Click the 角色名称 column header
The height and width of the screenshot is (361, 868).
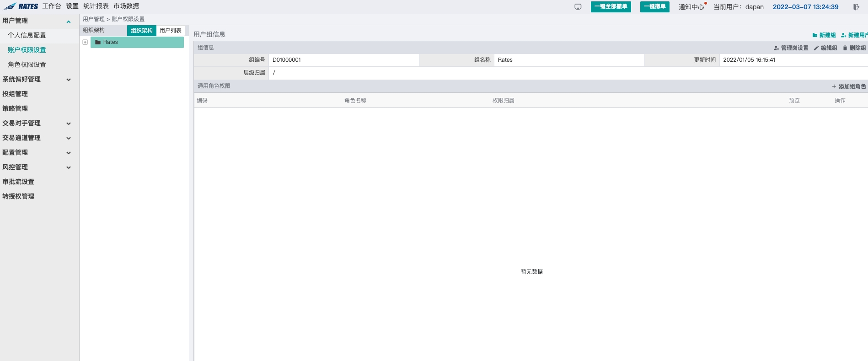[x=355, y=101]
